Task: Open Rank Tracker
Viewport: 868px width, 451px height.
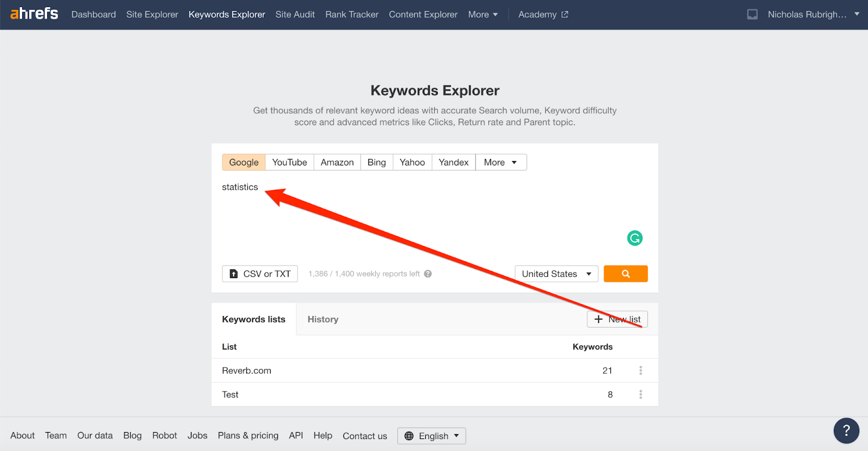Action: point(352,15)
